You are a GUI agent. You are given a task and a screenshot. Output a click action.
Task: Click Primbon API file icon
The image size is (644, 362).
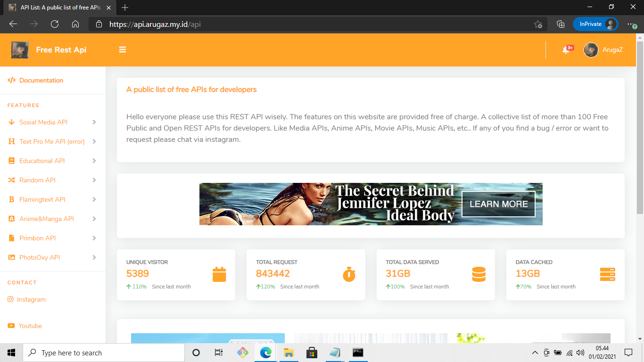pyautogui.click(x=12, y=238)
